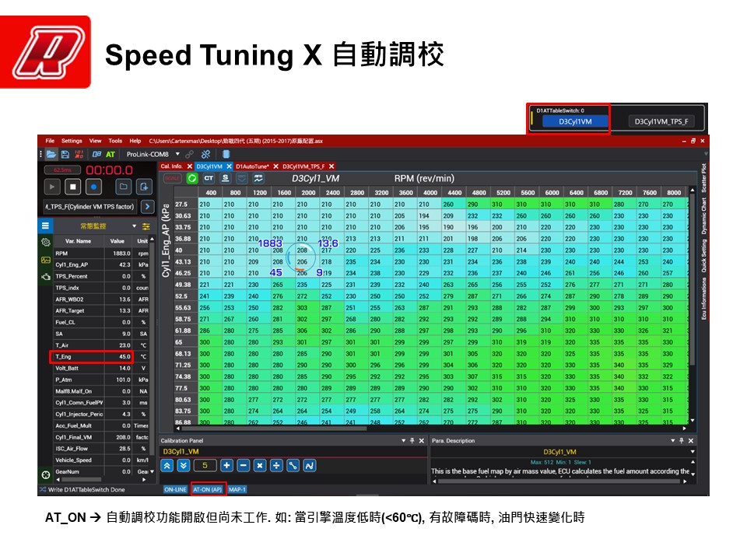Click the ON-LINE status indicator
Viewport: 747px width, 560px height.
pyautogui.click(x=175, y=489)
